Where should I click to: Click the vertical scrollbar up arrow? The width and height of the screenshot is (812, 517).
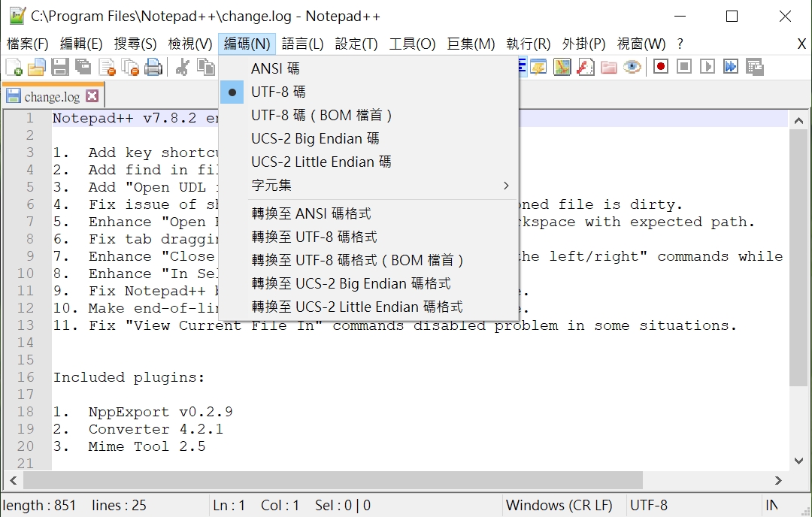pos(798,121)
